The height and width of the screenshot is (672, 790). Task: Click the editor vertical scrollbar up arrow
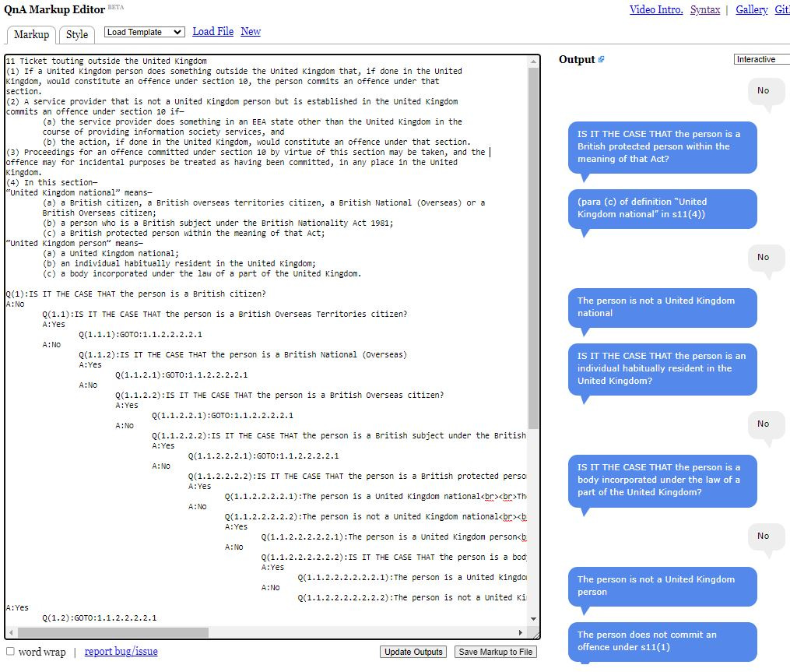click(533, 62)
